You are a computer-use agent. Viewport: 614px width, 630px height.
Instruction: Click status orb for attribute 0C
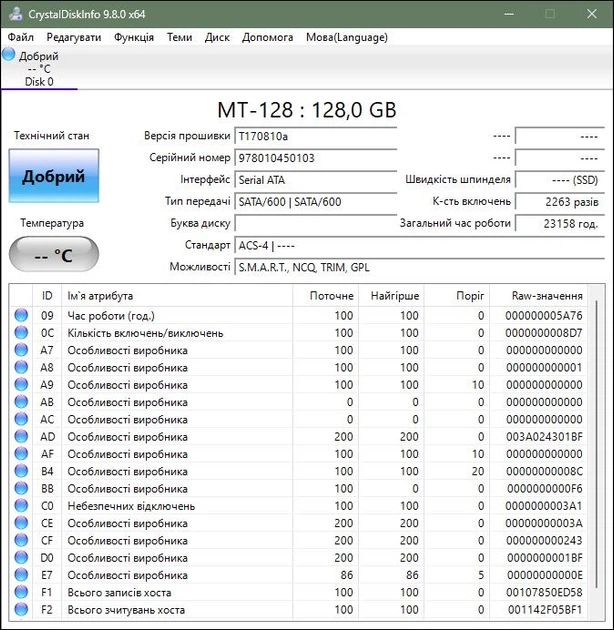click(x=21, y=333)
